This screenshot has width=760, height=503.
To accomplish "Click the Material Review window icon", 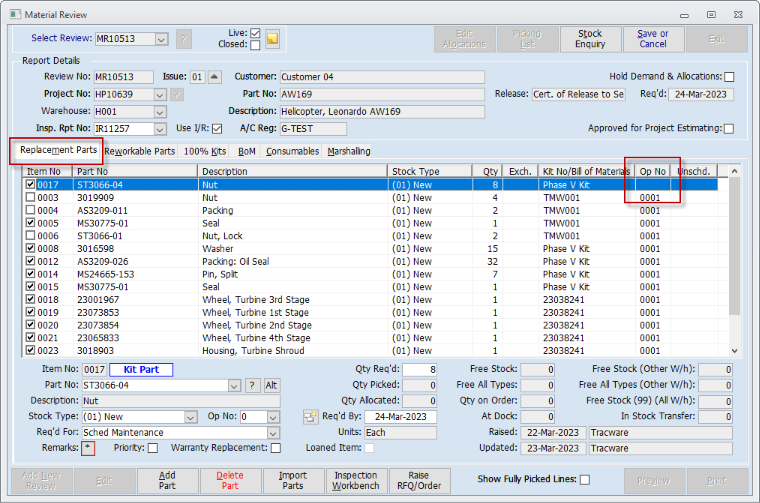I will click(16, 14).
